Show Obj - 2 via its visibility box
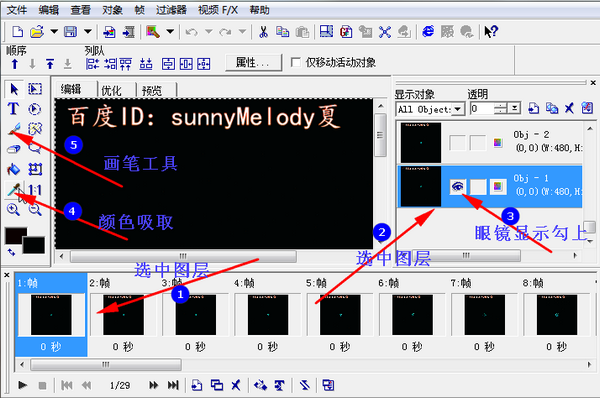Viewport: 600px width, 398px height. (457, 143)
